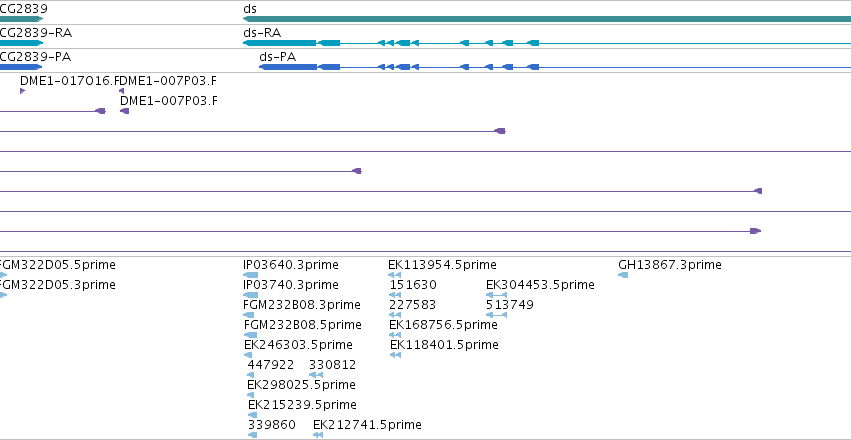Select the large first exon under ds-RA label
This screenshot has width=851, height=440.
(x=280, y=43)
